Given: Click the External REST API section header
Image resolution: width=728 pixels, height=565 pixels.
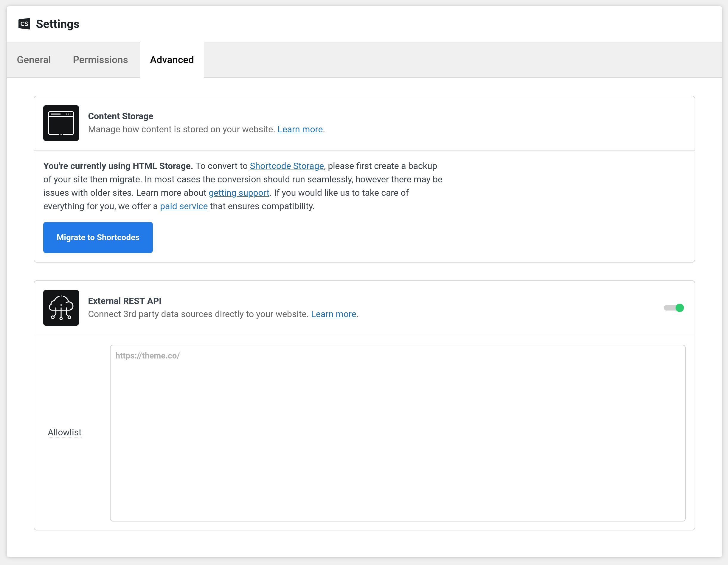Looking at the screenshot, I should 124,301.
